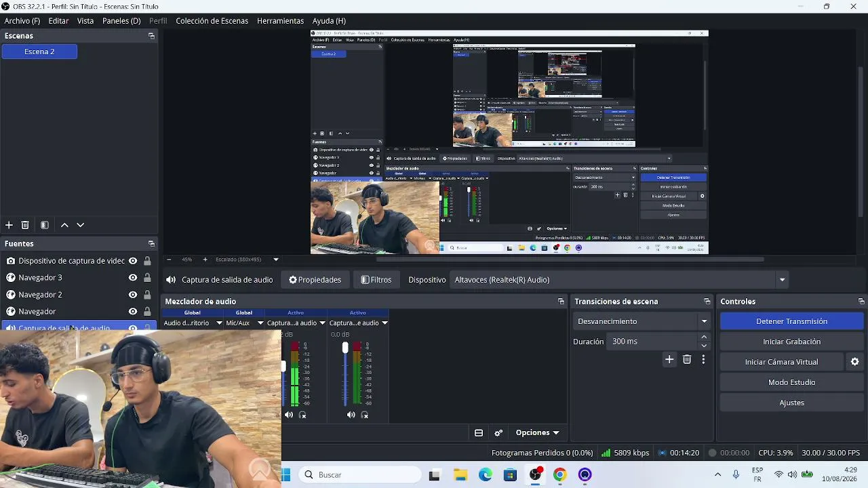Toggle the lock on Navegador 2
The width and height of the screenshot is (868, 488).
(x=147, y=295)
